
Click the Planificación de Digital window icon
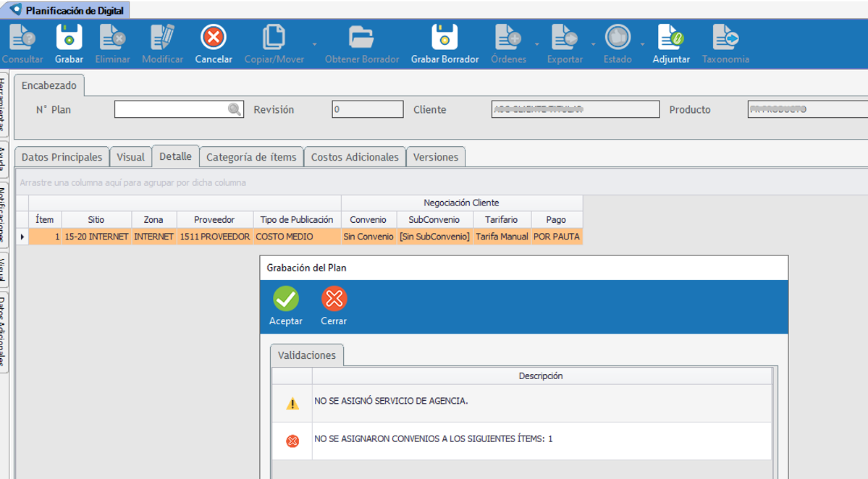(15, 9)
